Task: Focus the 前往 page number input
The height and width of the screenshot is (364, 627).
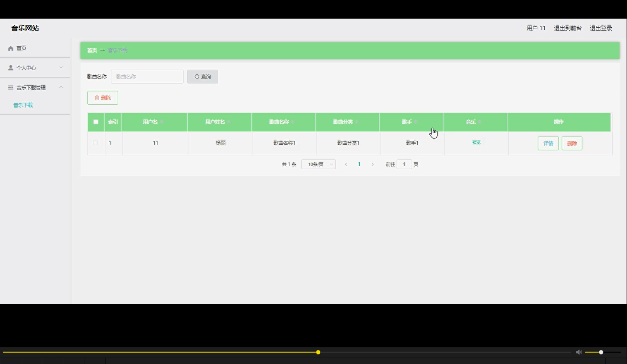Action: coord(404,164)
